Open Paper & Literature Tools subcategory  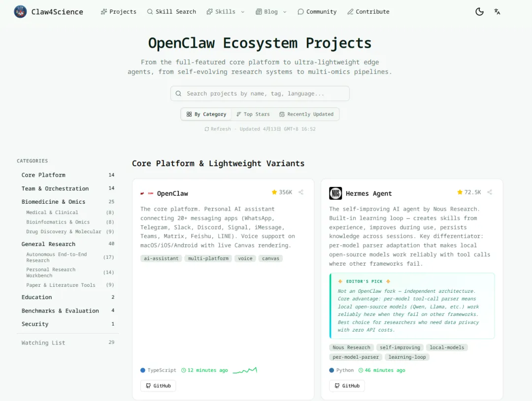pyautogui.click(x=70, y=285)
